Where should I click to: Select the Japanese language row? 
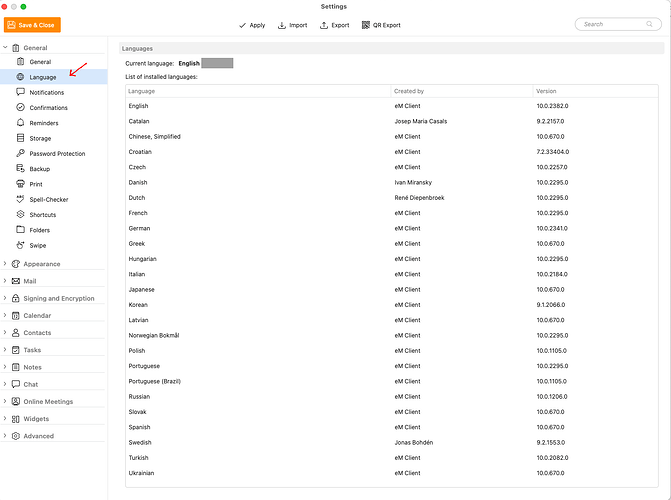pos(392,289)
